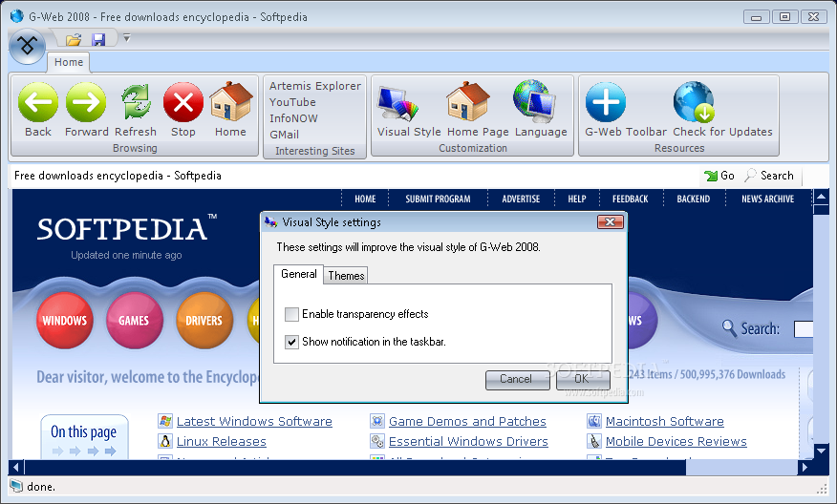Open Macintosh Software link
This screenshot has height=504, width=837.
(665, 421)
